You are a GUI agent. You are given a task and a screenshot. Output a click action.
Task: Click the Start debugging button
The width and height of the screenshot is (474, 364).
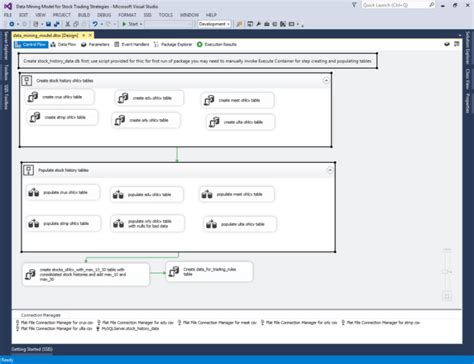point(130,24)
